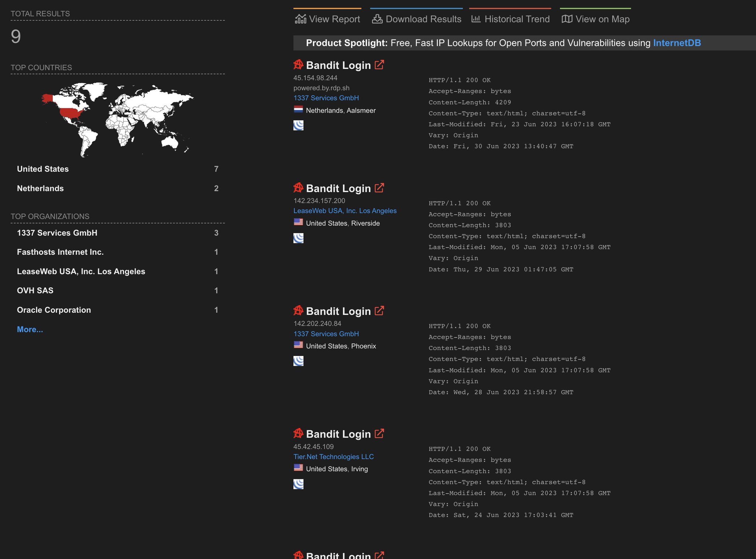
Task: Click the Netherlands flag beside Aalsmeer
Action: pos(299,110)
